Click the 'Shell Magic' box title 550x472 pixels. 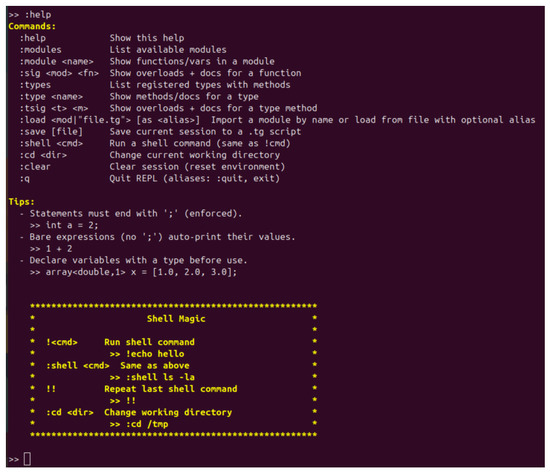[176, 319]
